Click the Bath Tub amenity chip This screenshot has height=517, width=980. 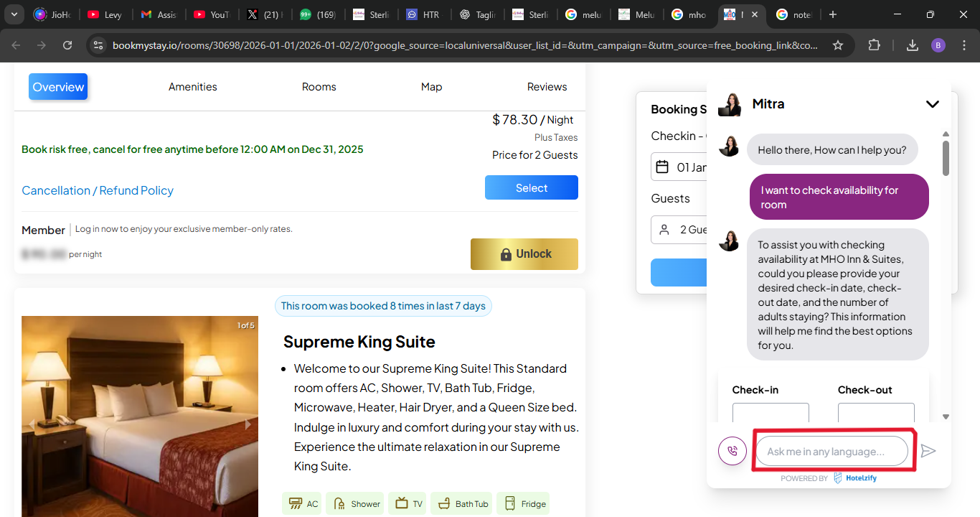pos(463,503)
